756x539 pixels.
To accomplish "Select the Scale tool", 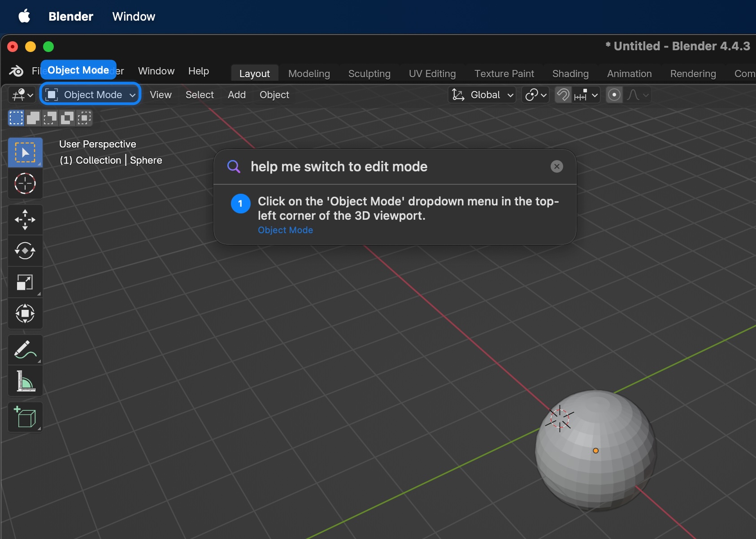I will pyautogui.click(x=25, y=282).
